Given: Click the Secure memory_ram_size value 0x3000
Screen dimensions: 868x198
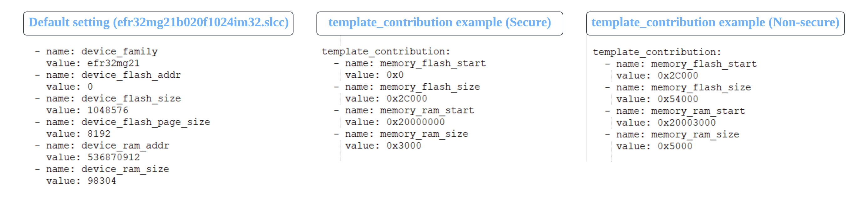Looking at the screenshot, I should pos(404,146).
